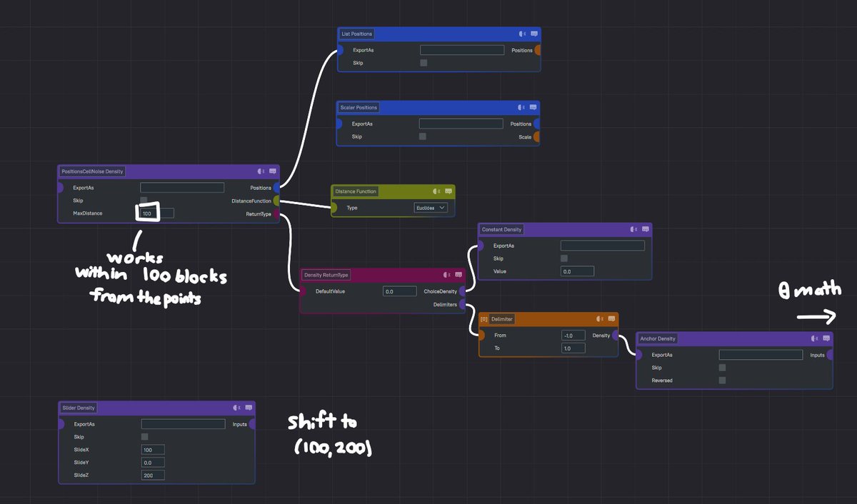This screenshot has width=857, height=504.
Task: Click SlideX field showing 100
Action: pyautogui.click(x=153, y=450)
